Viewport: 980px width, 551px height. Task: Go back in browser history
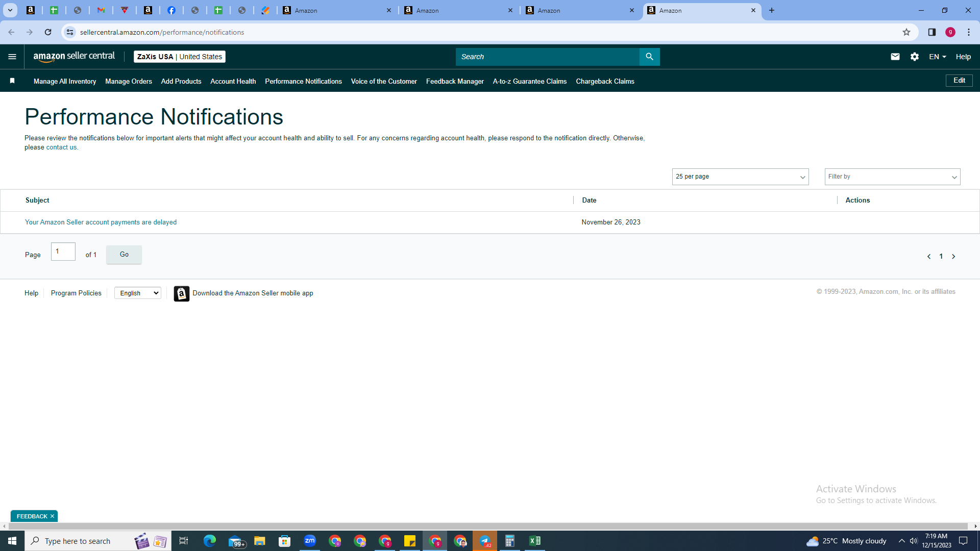11,32
